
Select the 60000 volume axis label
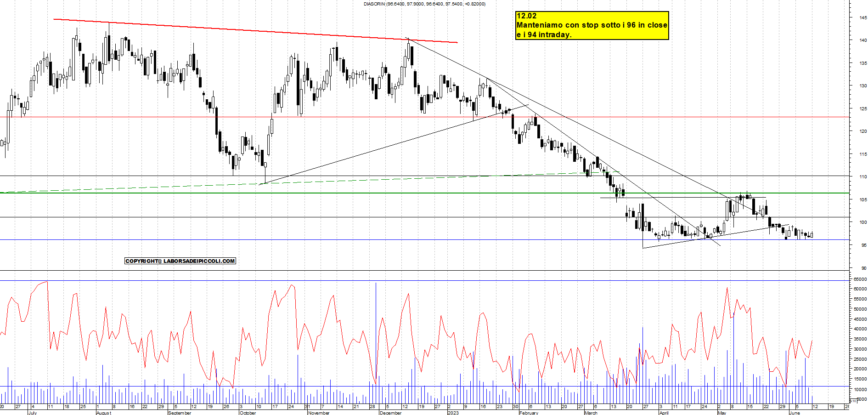pyautogui.click(x=860, y=289)
